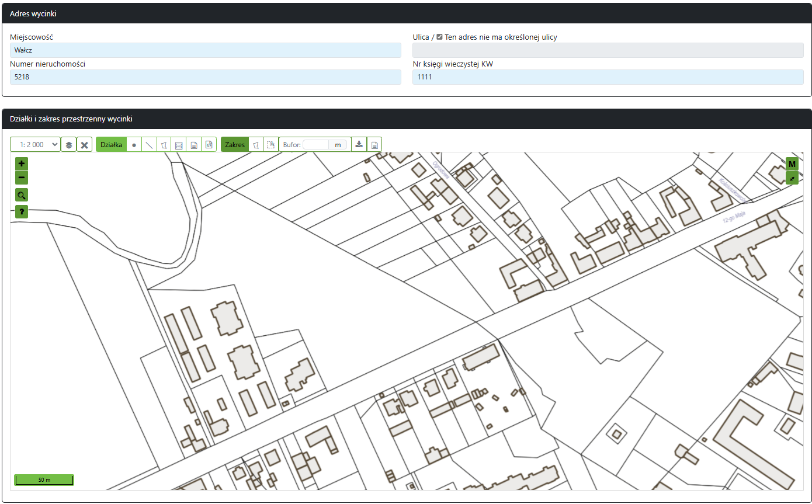Open the map layers panel
812x504 pixels.
click(69, 145)
